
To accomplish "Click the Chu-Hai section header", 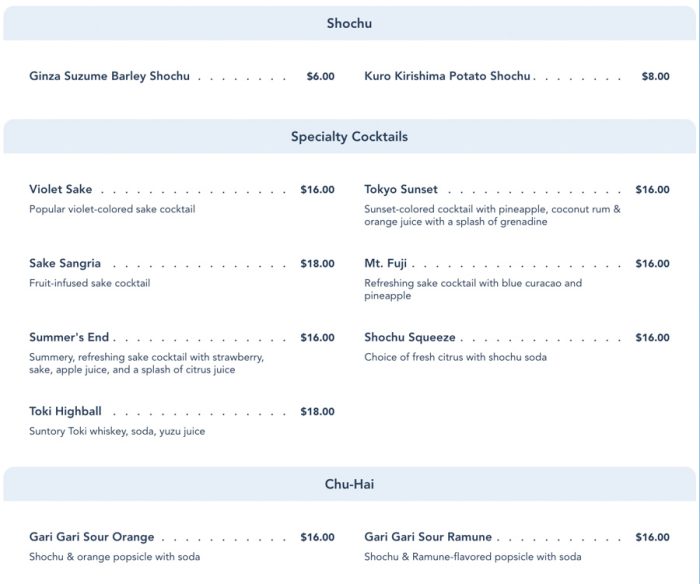I will click(349, 485).
